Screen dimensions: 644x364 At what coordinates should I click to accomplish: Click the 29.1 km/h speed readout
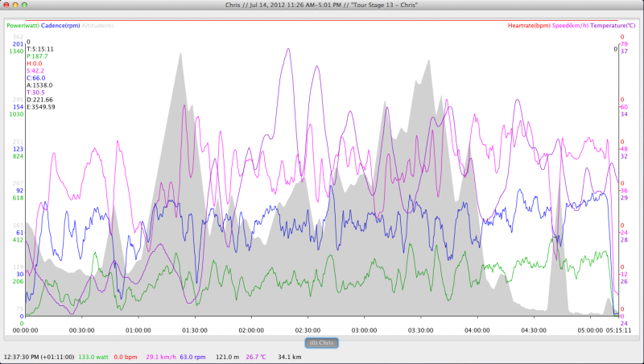(160, 355)
